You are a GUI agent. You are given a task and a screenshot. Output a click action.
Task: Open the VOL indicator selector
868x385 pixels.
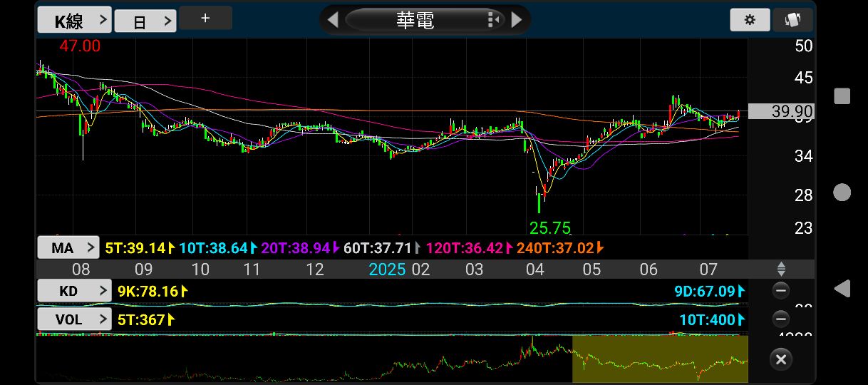tap(74, 319)
